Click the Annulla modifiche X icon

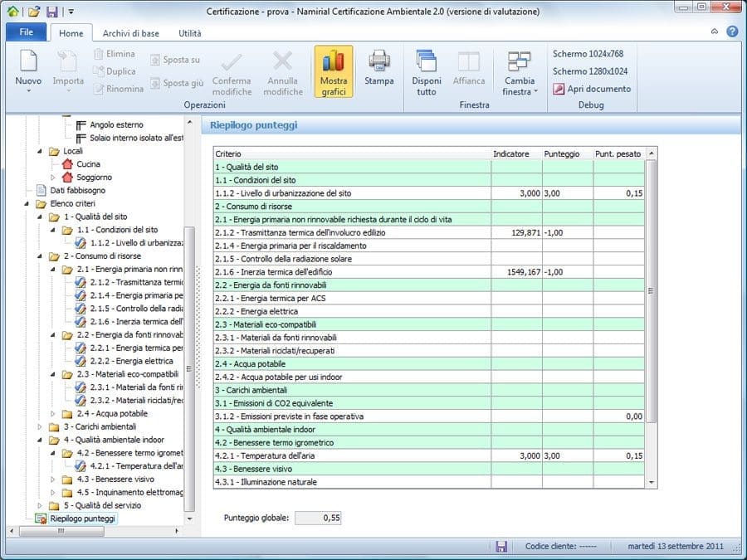pos(282,61)
